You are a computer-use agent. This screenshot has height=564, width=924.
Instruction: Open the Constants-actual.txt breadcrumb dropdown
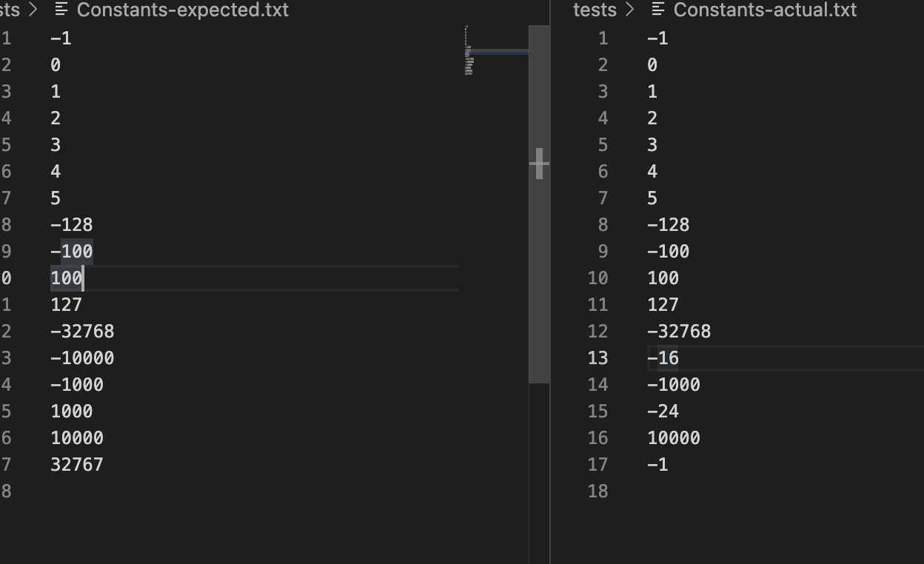pos(764,10)
